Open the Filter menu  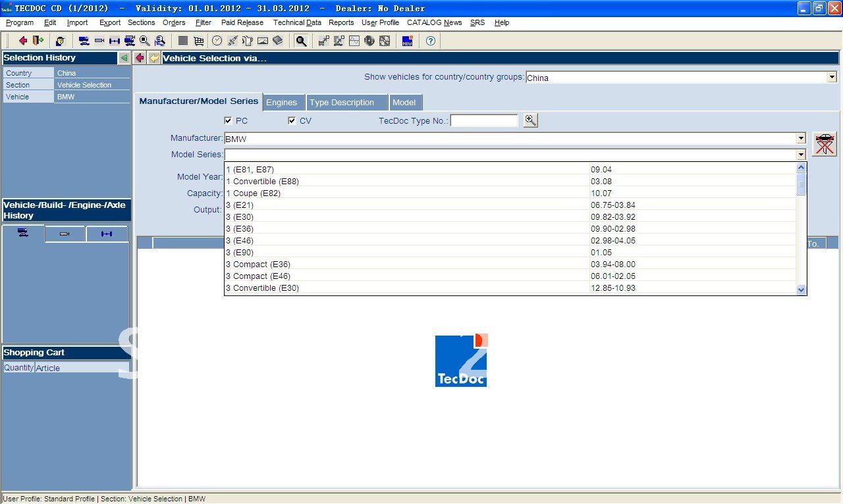[x=204, y=22]
